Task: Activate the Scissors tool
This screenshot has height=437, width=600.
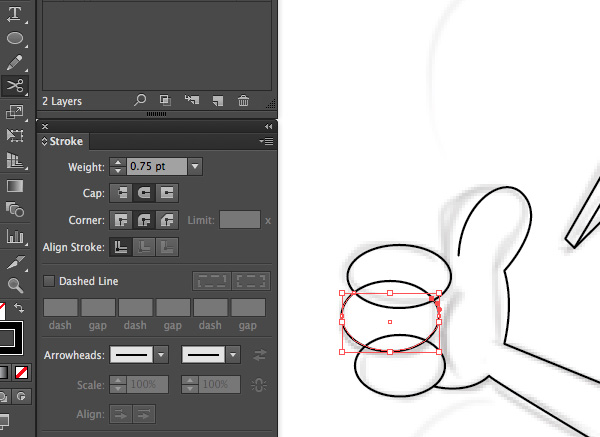Action: coord(15,87)
